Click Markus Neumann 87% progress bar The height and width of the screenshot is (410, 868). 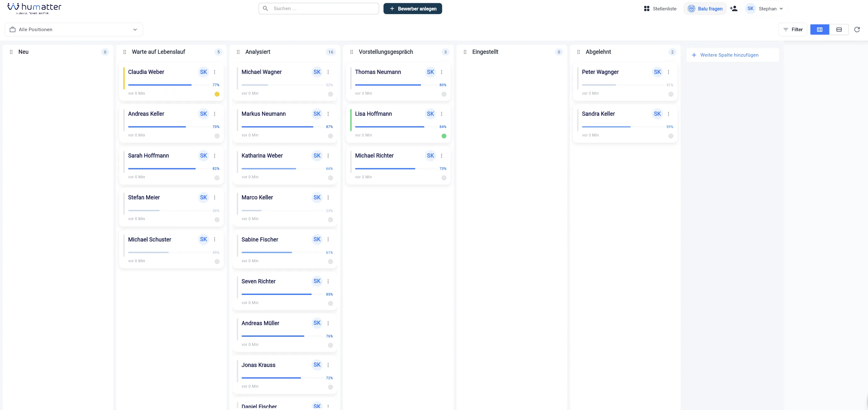tap(283, 127)
